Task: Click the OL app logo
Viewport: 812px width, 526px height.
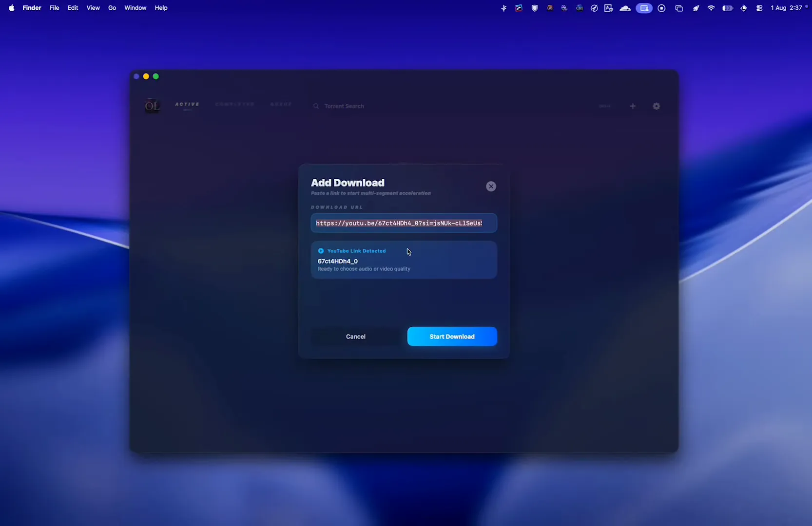Action: (x=152, y=106)
